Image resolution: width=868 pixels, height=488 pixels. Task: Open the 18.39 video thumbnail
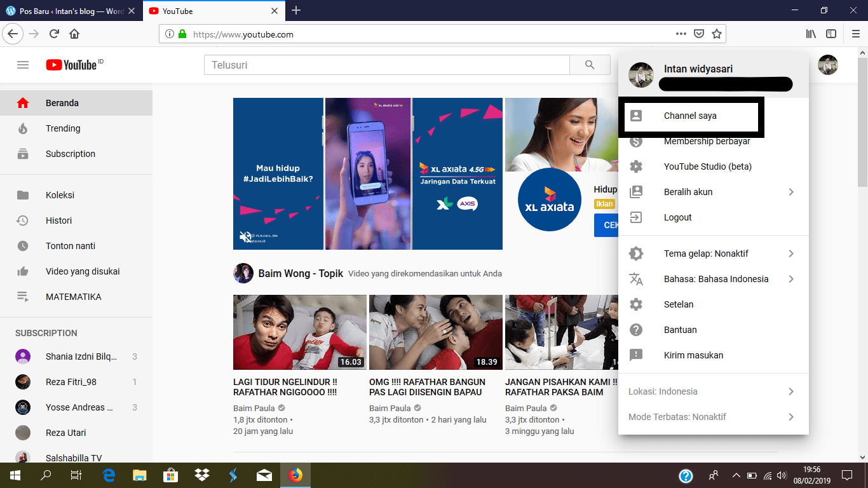[x=436, y=332]
